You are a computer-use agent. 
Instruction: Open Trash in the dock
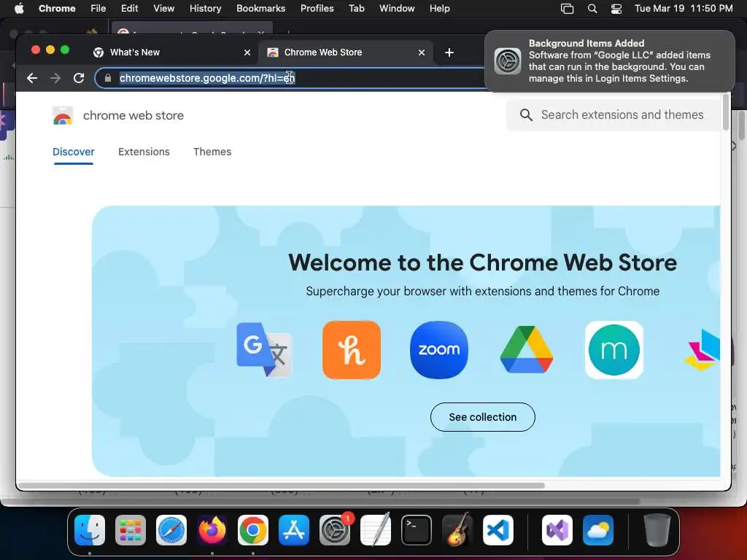pos(657,530)
